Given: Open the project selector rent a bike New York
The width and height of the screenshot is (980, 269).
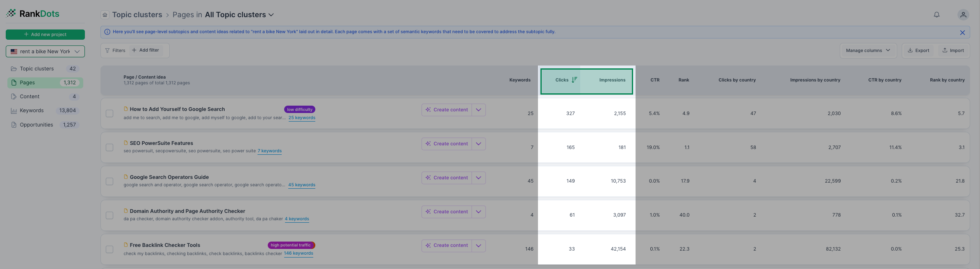Looking at the screenshot, I should (45, 52).
